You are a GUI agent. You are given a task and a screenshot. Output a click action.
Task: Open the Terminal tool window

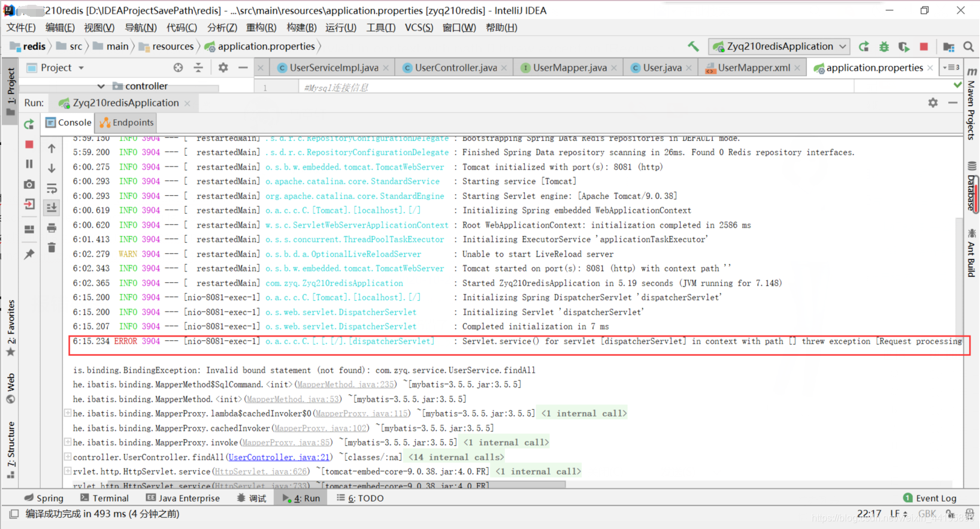104,498
